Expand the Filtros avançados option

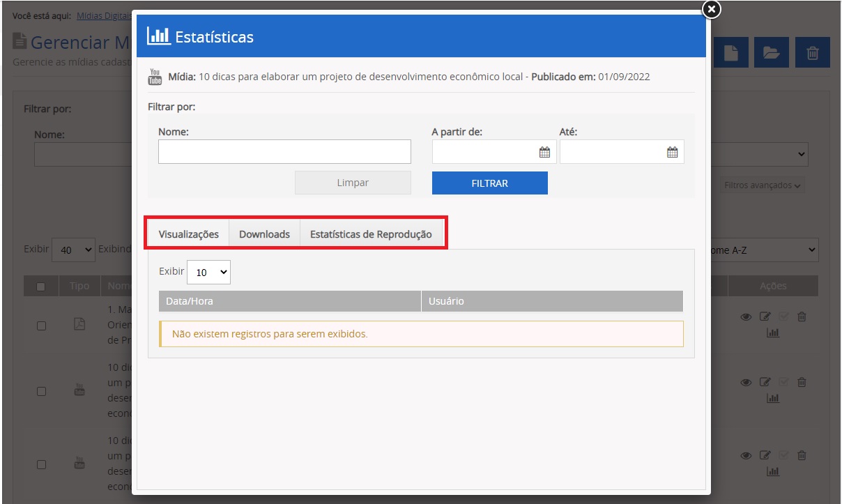(762, 185)
